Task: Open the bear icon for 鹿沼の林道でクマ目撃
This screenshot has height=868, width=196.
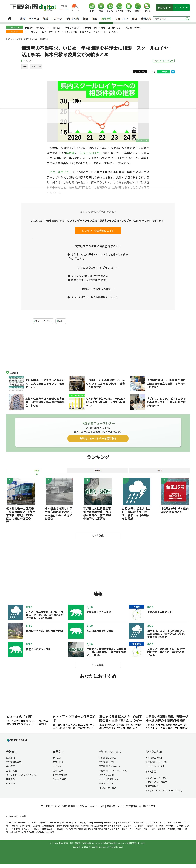Action: (x=15, y=649)
